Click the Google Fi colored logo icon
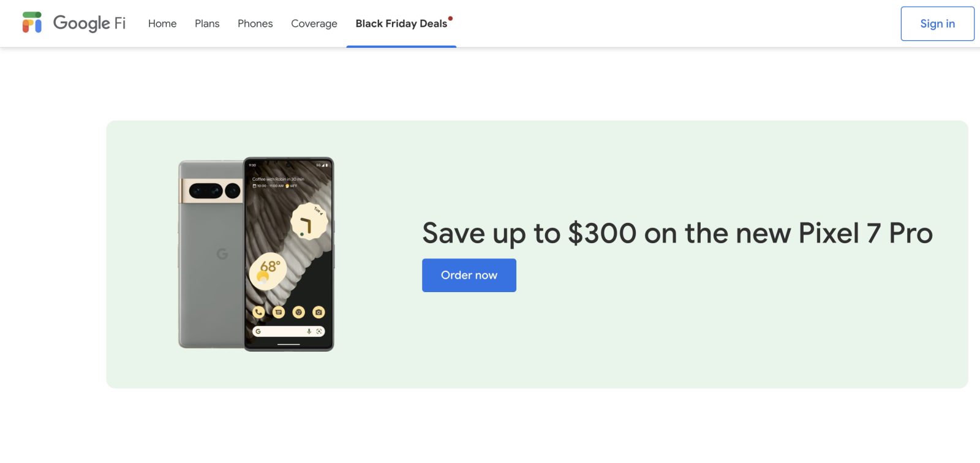The width and height of the screenshot is (980, 463). tap(32, 23)
